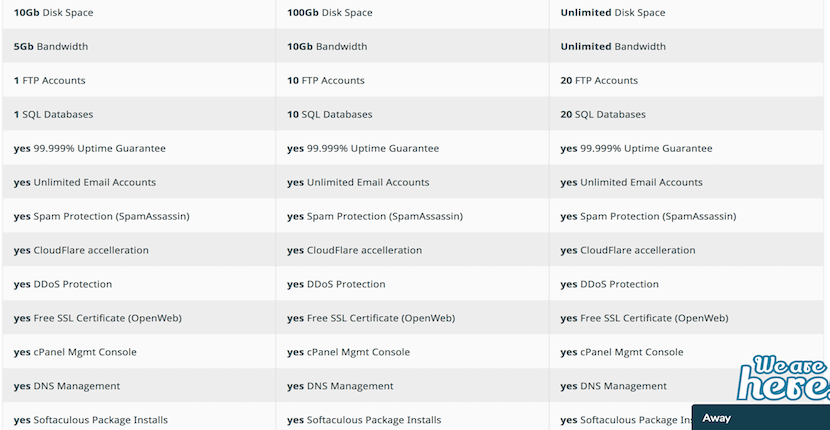The height and width of the screenshot is (430, 830).
Task: Click CloudFlare accelleration in the 10Gb Disk Space column
Action: (139, 249)
